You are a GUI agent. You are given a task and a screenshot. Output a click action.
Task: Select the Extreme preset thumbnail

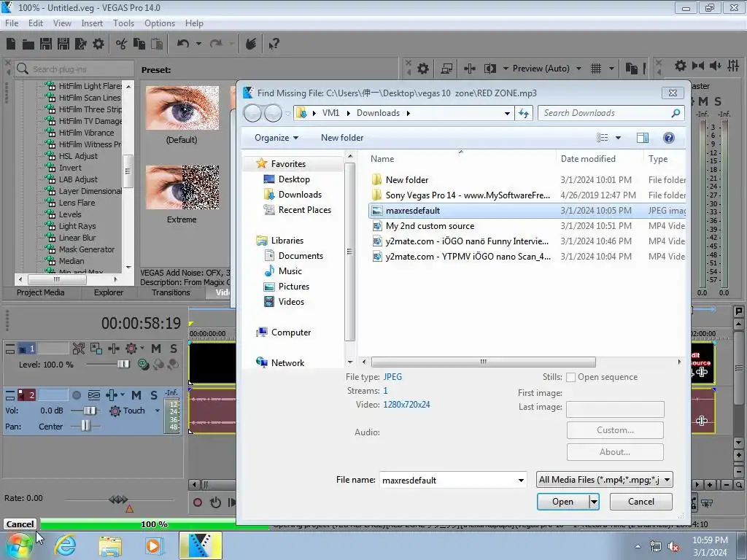(x=182, y=187)
